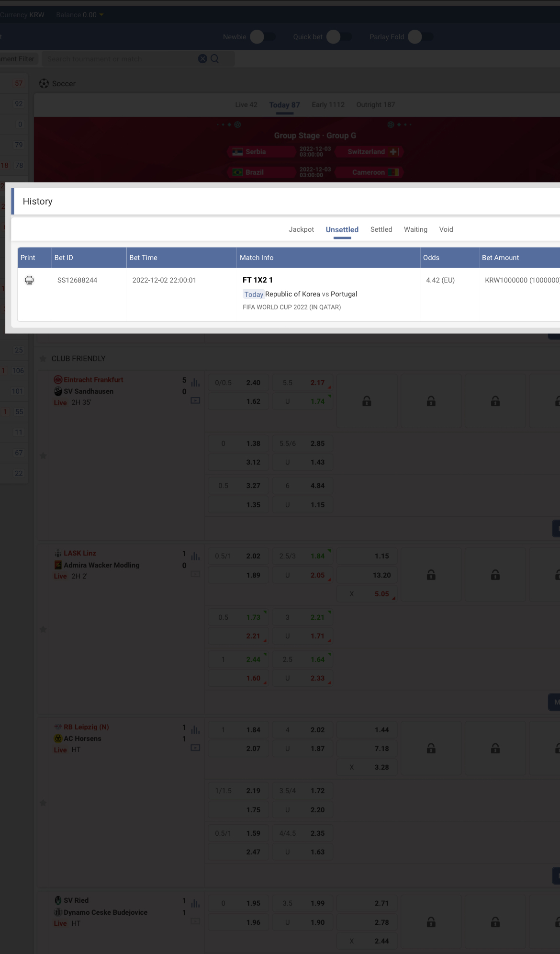
Task: Favorite the Eintracht Frankfurt match star
Action: point(43,456)
